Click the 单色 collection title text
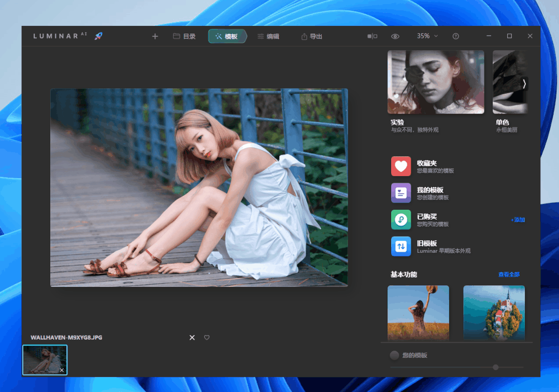 503,122
